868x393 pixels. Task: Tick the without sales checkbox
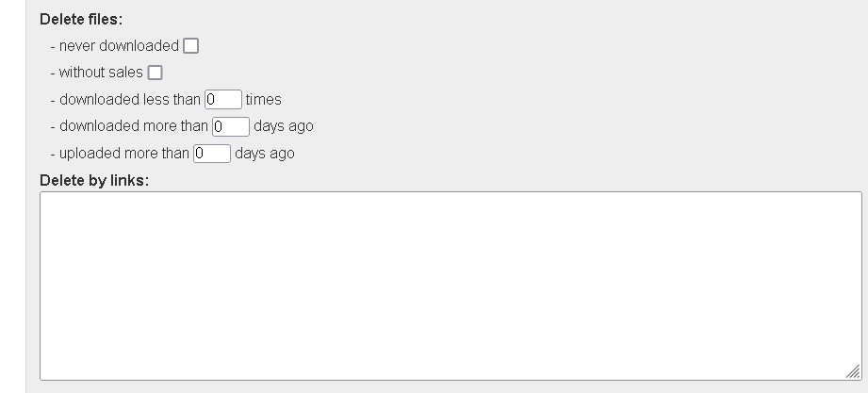(x=156, y=73)
